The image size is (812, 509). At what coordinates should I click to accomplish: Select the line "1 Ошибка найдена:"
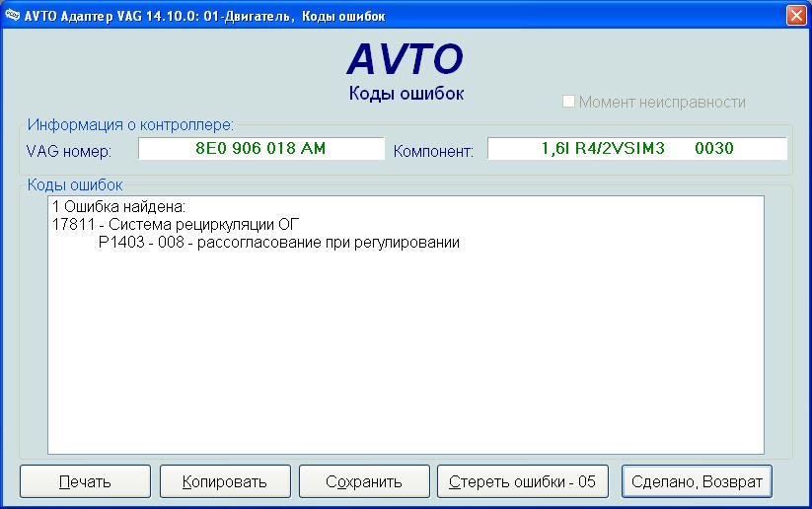click(x=118, y=207)
